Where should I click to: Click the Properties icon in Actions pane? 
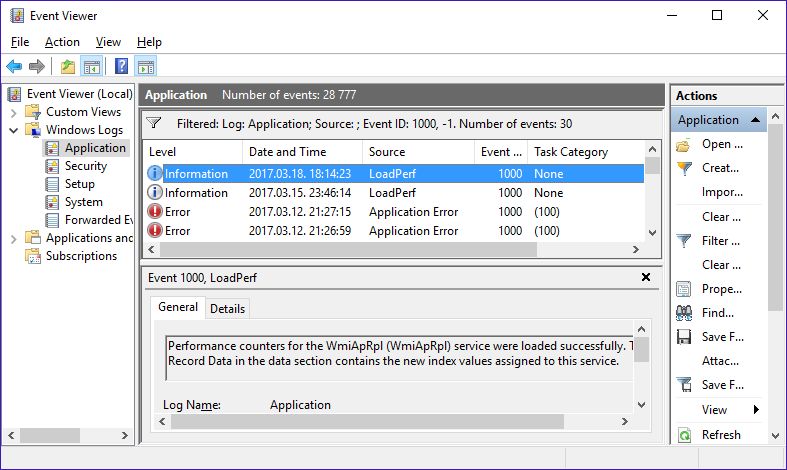(684, 289)
